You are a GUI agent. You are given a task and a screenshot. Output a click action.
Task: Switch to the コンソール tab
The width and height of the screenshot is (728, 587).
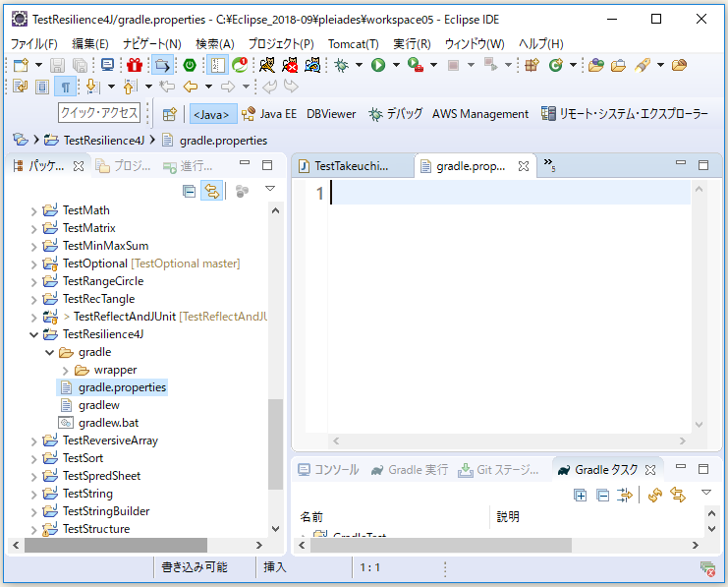click(x=328, y=470)
